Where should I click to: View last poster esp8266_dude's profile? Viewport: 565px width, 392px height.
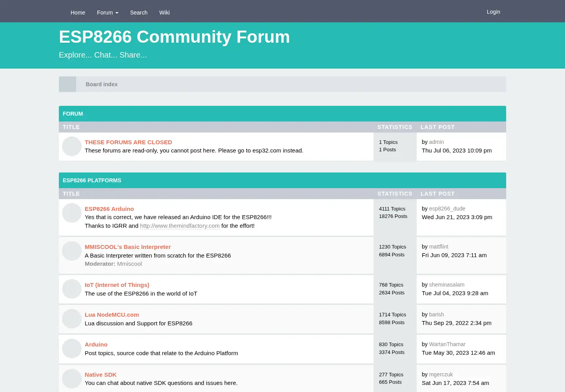tap(447, 209)
